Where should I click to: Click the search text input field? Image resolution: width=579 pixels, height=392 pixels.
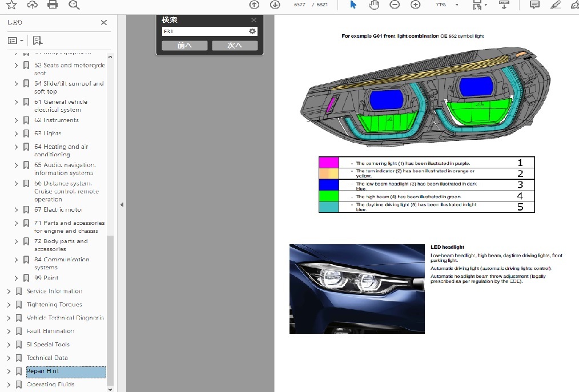click(x=206, y=31)
